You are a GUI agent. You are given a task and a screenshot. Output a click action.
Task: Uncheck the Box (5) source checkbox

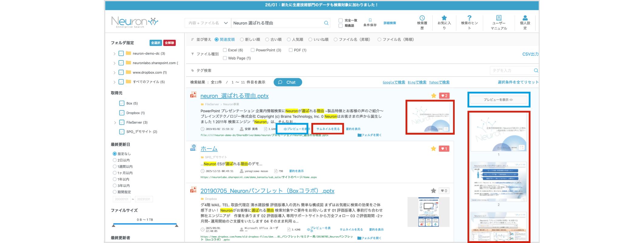(x=122, y=103)
